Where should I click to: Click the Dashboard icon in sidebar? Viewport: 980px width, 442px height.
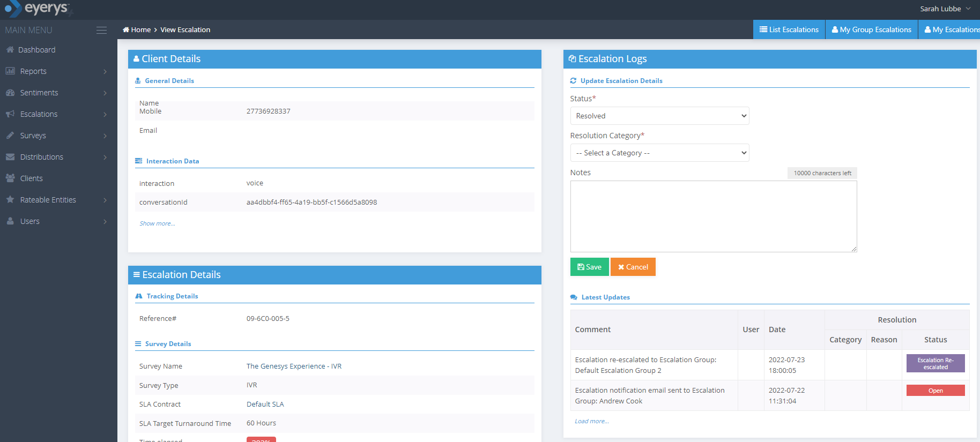[10, 50]
